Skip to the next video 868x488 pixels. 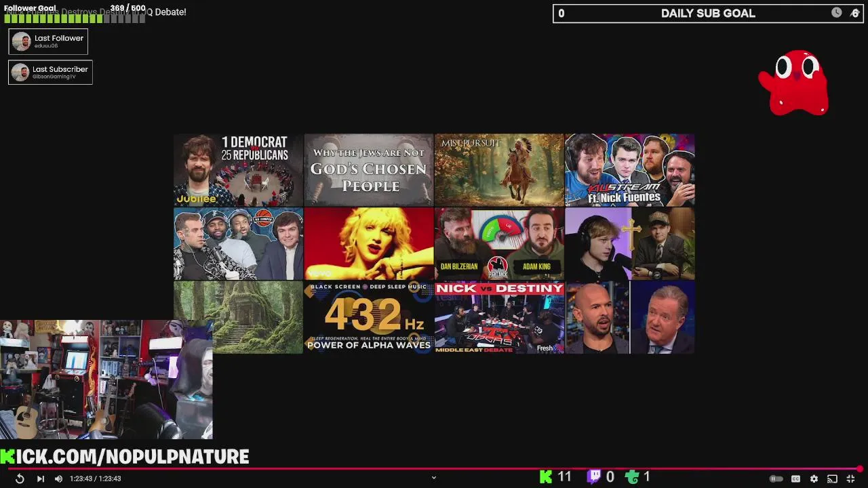tap(40, 479)
